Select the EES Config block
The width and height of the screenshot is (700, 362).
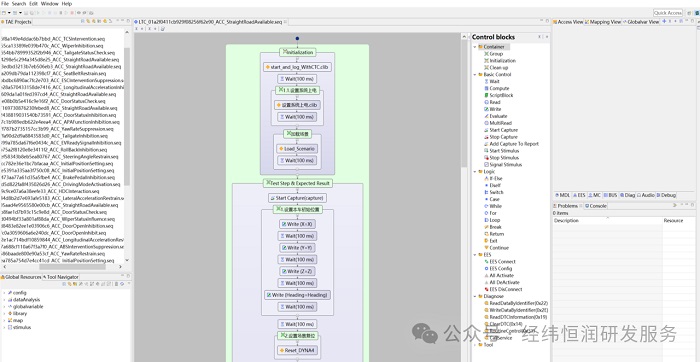(500, 269)
